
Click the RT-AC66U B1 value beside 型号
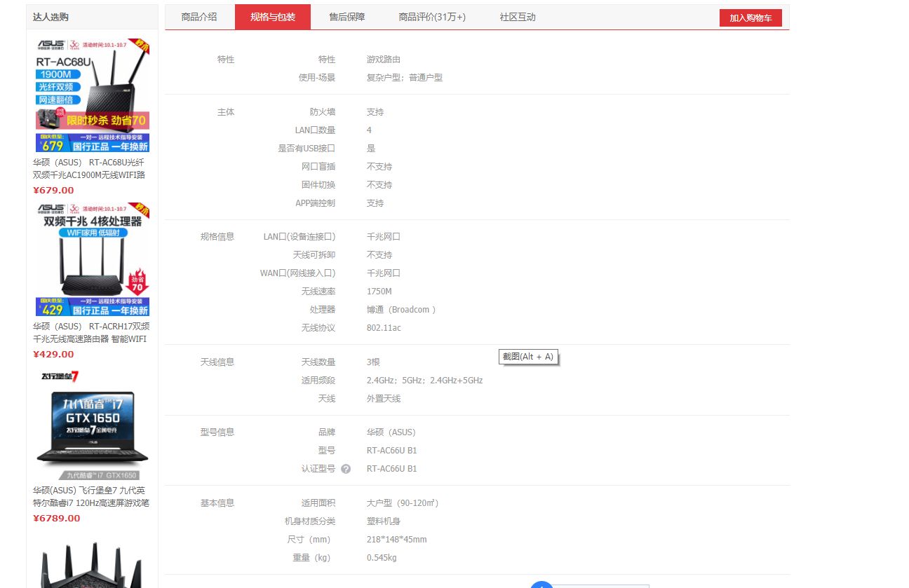point(392,451)
